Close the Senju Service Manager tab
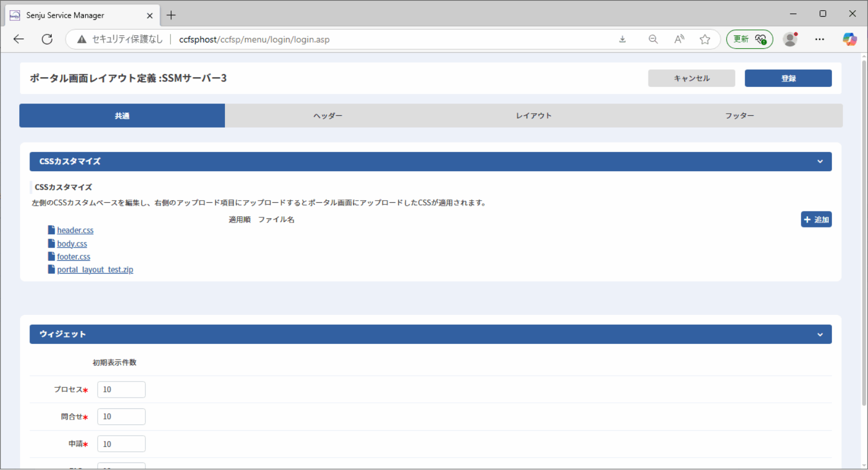 coord(150,16)
